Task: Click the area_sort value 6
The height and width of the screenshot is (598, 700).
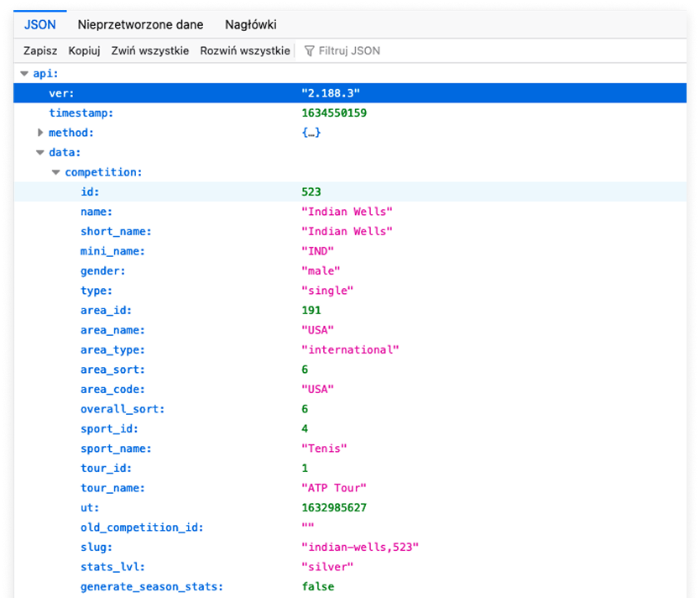Action: pyautogui.click(x=305, y=370)
